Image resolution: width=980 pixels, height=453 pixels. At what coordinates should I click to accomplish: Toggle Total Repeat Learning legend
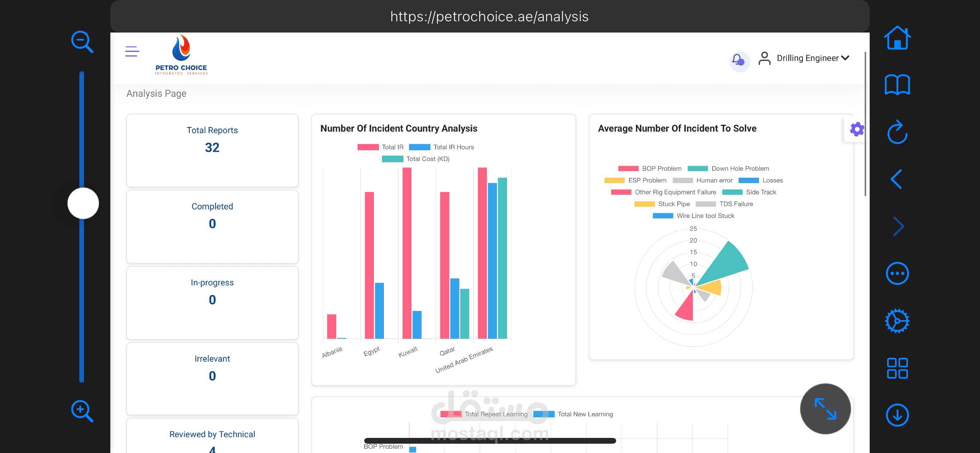(484, 414)
